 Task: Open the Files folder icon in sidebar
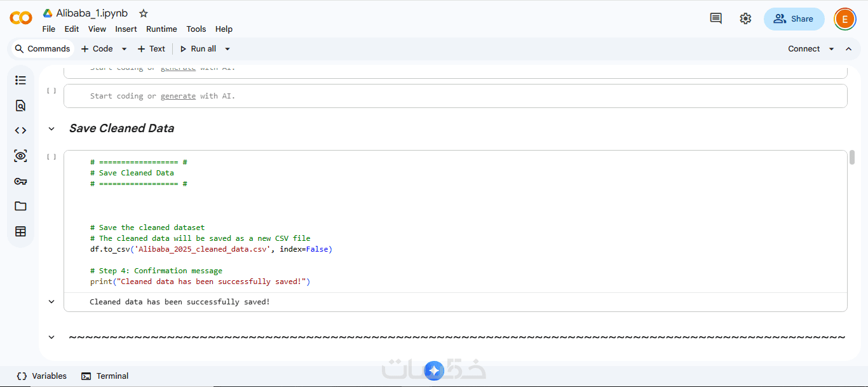click(x=20, y=206)
